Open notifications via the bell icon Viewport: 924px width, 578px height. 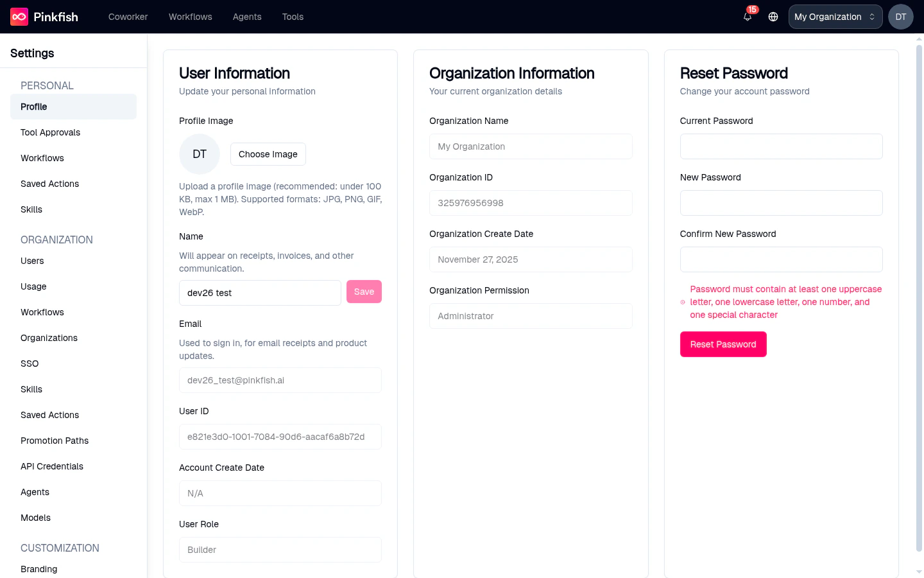coord(747,18)
